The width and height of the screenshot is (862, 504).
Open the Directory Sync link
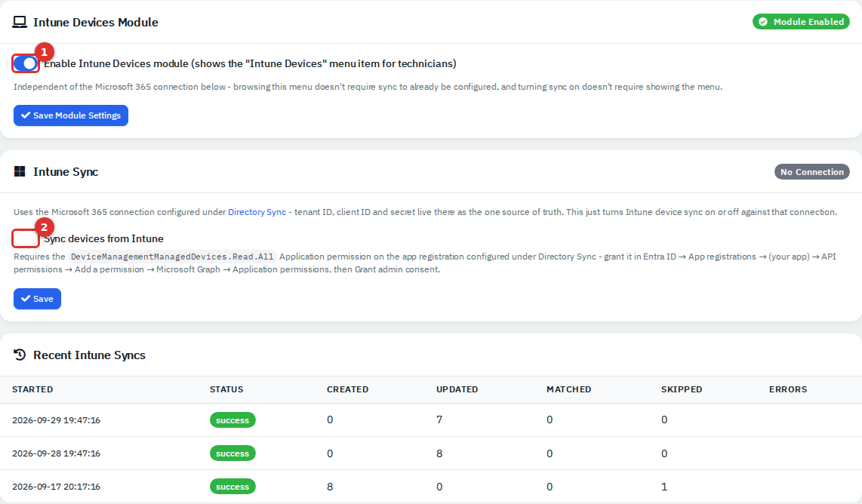click(257, 212)
